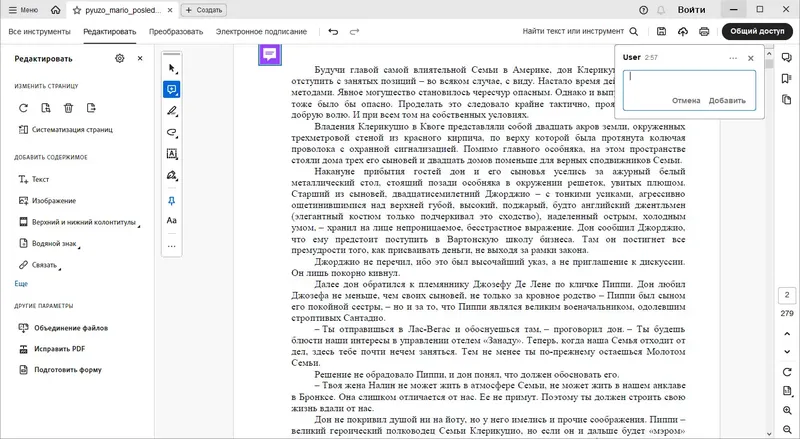This screenshot has width=800, height=439.
Task: Open Систематизация страниц
Action: 66,130
